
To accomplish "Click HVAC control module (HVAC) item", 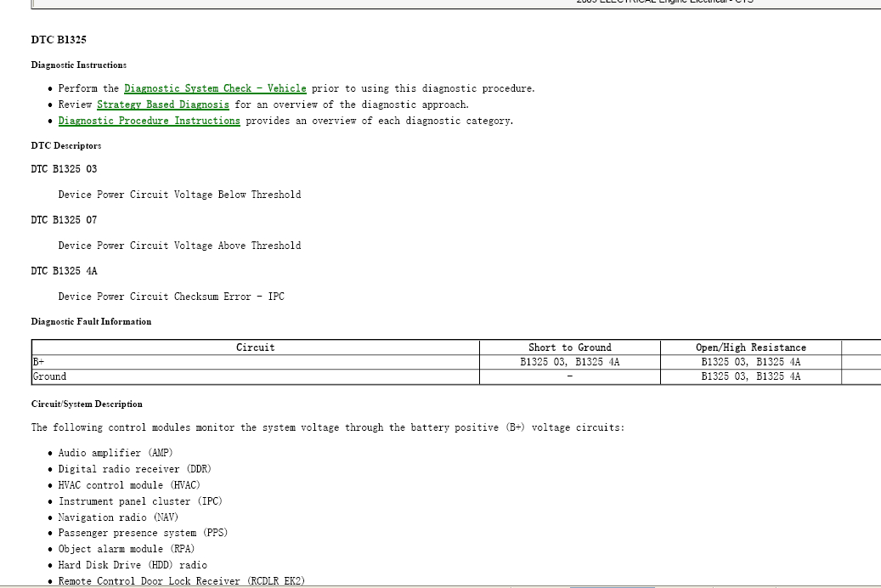I will (x=129, y=485).
